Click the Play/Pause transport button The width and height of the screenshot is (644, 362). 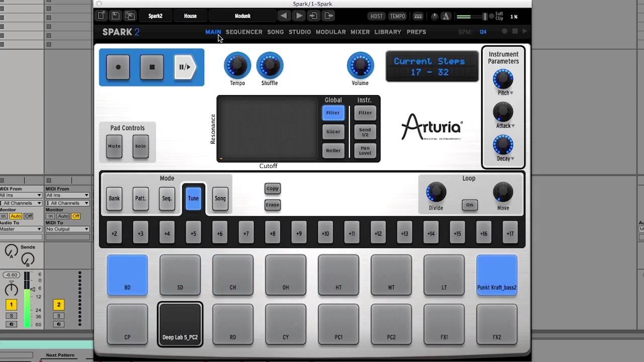[x=185, y=67]
